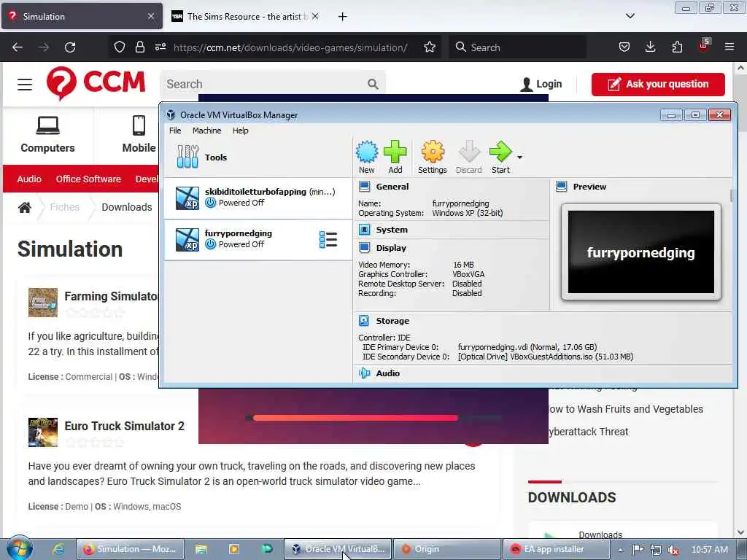This screenshot has width=747, height=560.
Task: Open the Windows Start button
Action: pyautogui.click(x=19, y=548)
